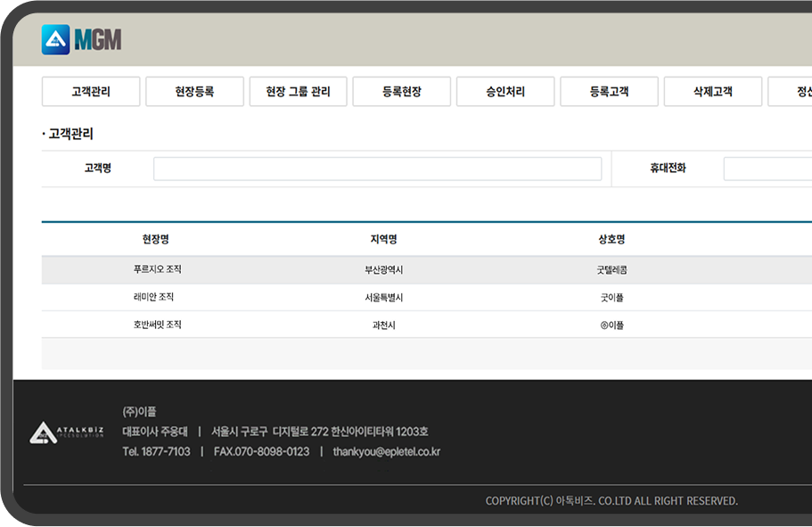This screenshot has width=812, height=527.
Task: Click into the 휴대전화 input field
Action: point(767,169)
